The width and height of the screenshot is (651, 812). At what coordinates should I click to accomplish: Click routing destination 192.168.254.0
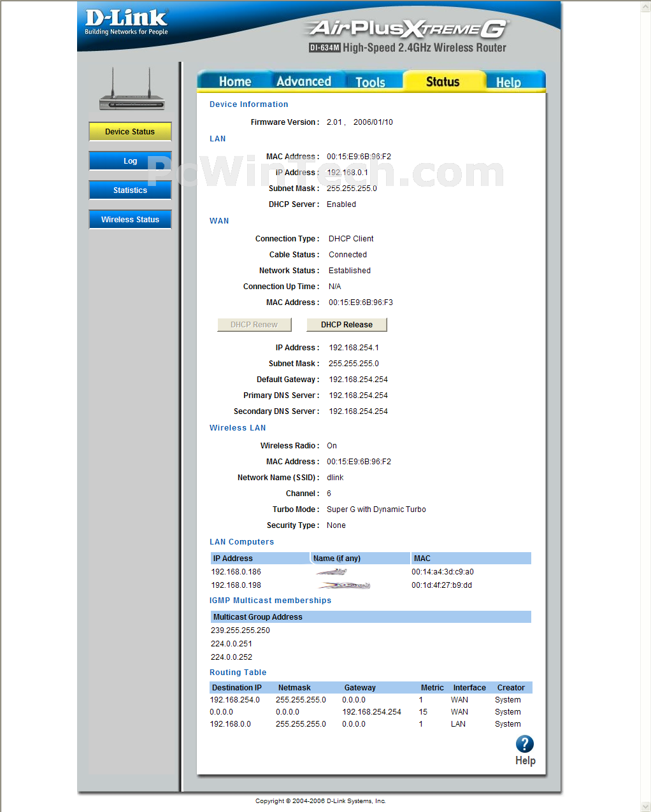tap(235, 700)
